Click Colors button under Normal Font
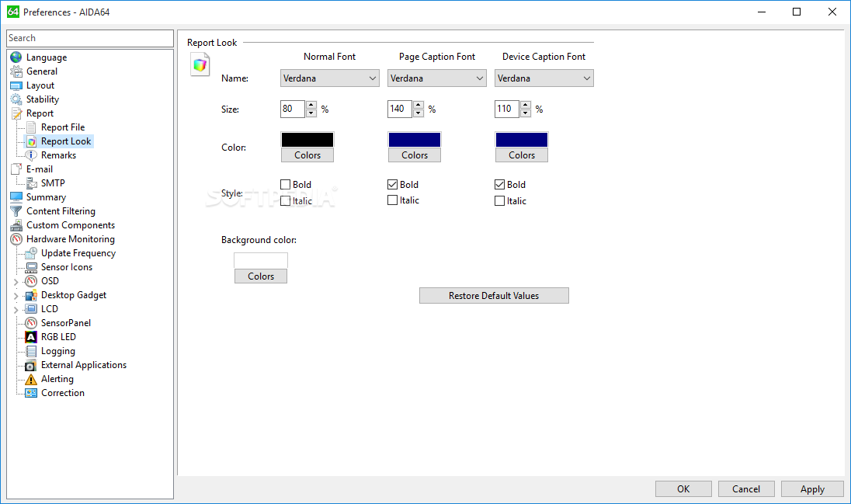The image size is (851, 504). click(x=307, y=155)
